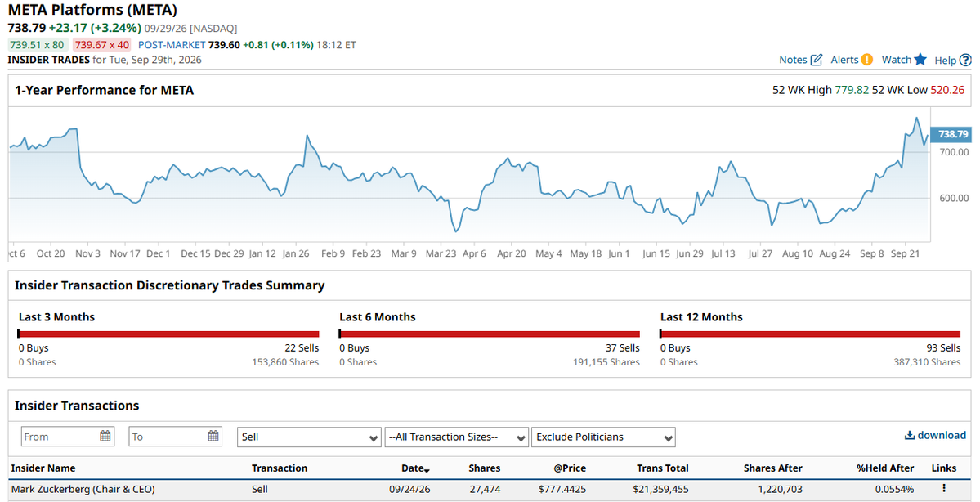Click the 52 WK Low 520.26 value
980x502 pixels.
(947, 90)
